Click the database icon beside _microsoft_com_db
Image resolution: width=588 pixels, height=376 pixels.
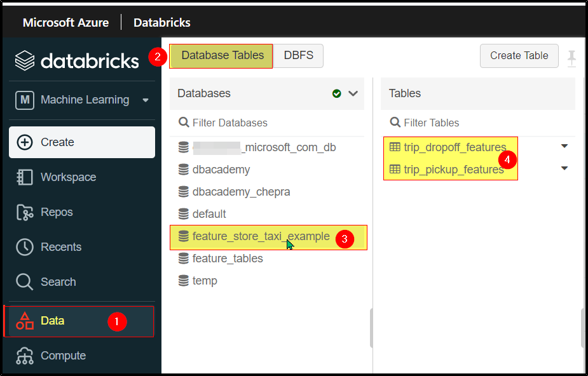click(x=183, y=147)
